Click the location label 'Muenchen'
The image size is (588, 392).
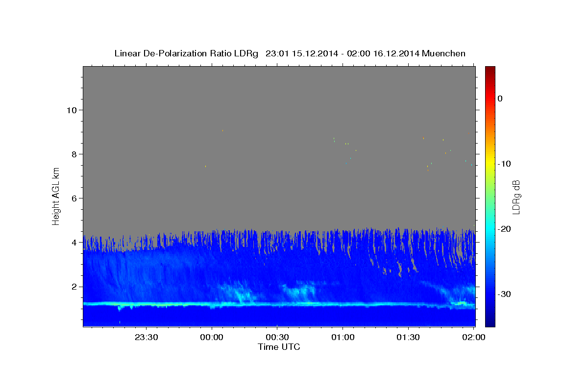444,53
